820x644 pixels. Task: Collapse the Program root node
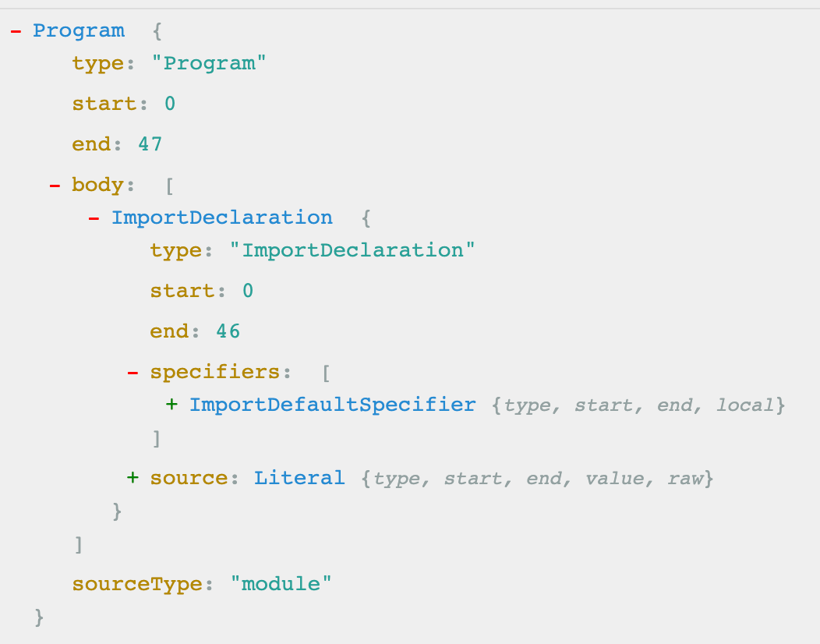16,31
